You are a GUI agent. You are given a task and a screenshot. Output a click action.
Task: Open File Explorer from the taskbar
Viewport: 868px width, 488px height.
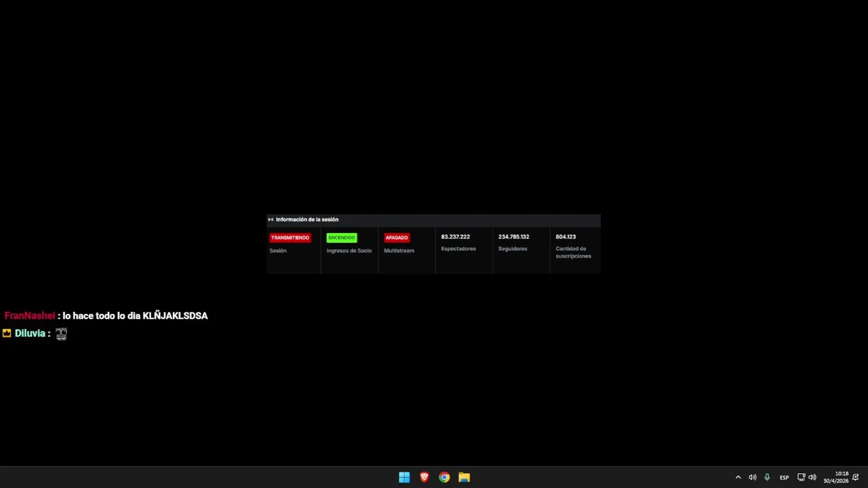464,477
